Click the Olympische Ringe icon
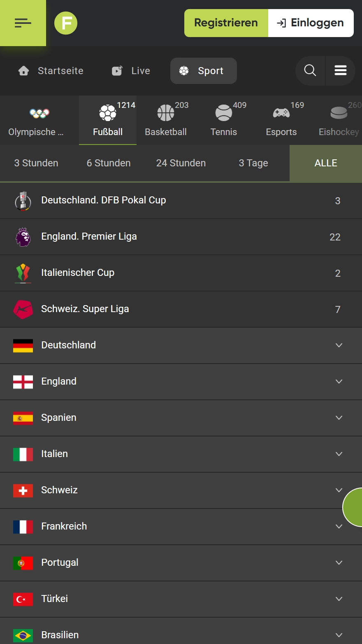Screen dimensions: 362x644 click(39, 112)
